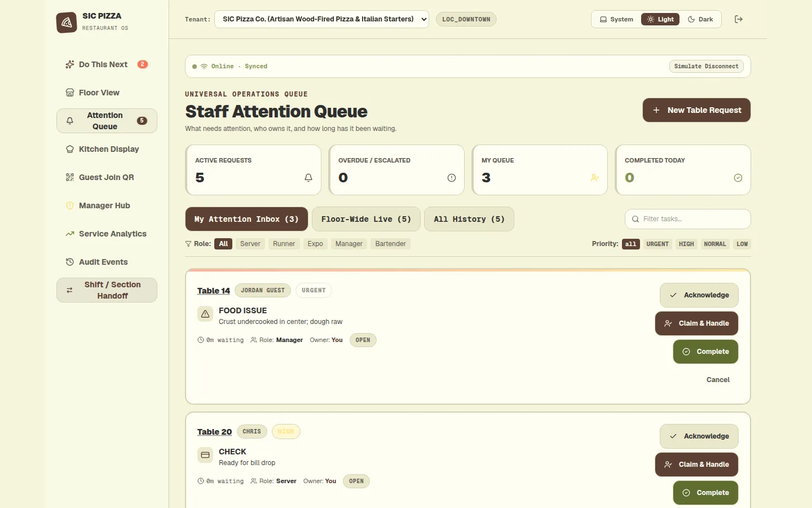Claim & Handle the Table 20 check
Image resolution: width=812 pixels, height=508 pixels.
(697, 465)
